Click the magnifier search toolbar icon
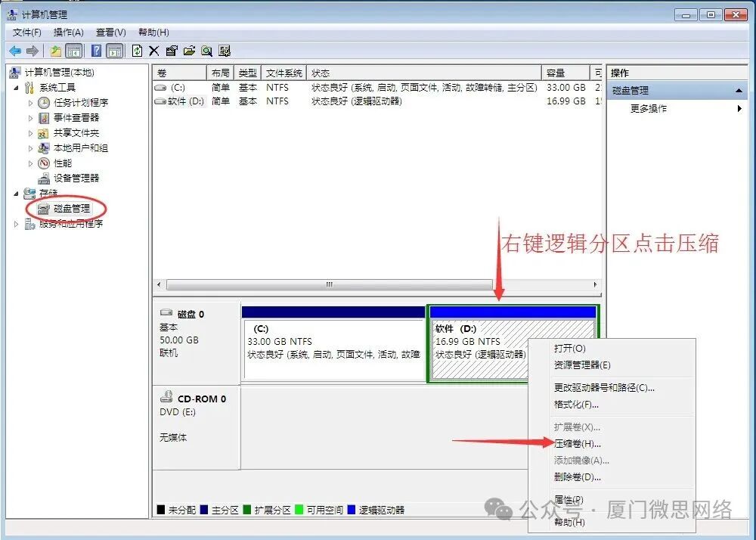This screenshot has width=756, height=540. 207,51
